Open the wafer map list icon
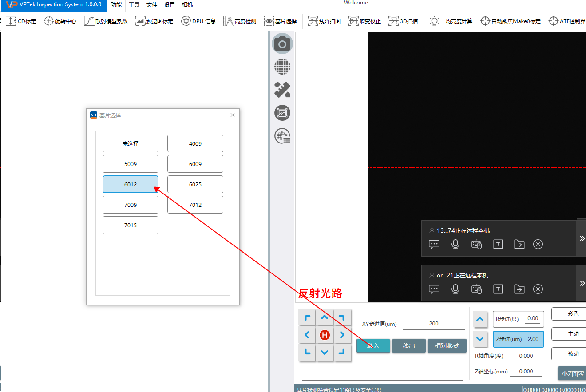This screenshot has height=392, width=586. tap(282, 136)
